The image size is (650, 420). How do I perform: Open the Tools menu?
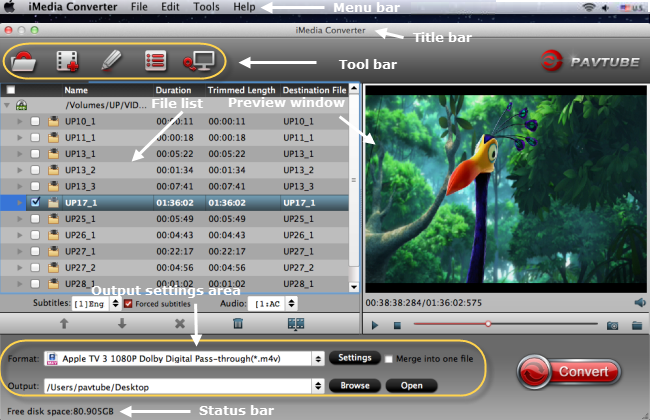[x=206, y=7]
